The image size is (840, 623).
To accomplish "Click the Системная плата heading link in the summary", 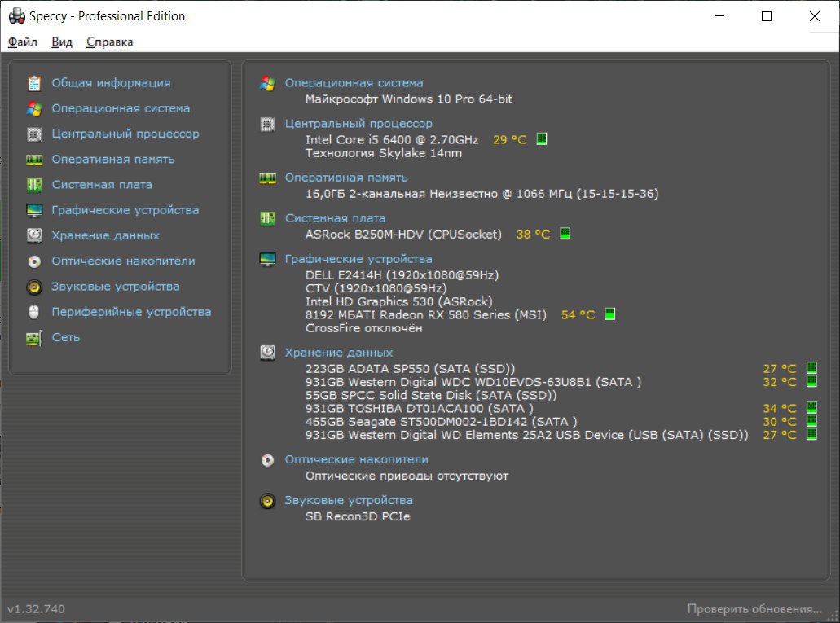I will 335,218.
